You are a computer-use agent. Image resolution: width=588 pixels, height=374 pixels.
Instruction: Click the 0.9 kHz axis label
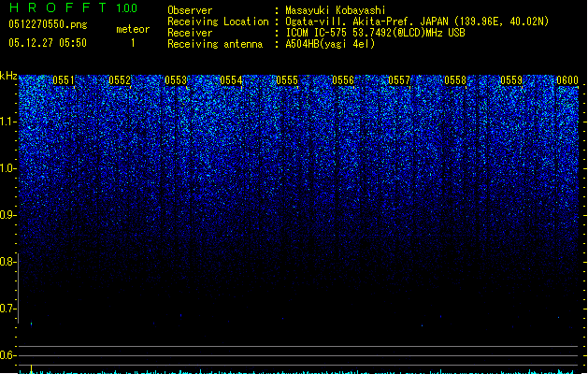click(x=7, y=215)
